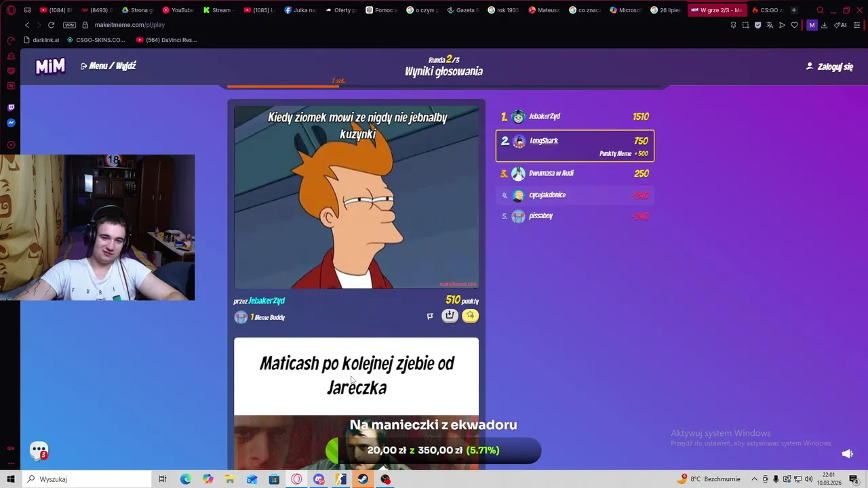The width and height of the screenshot is (868, 488).
Task: Open Menu / Wyjdź
Action: [x=108, y=66]
